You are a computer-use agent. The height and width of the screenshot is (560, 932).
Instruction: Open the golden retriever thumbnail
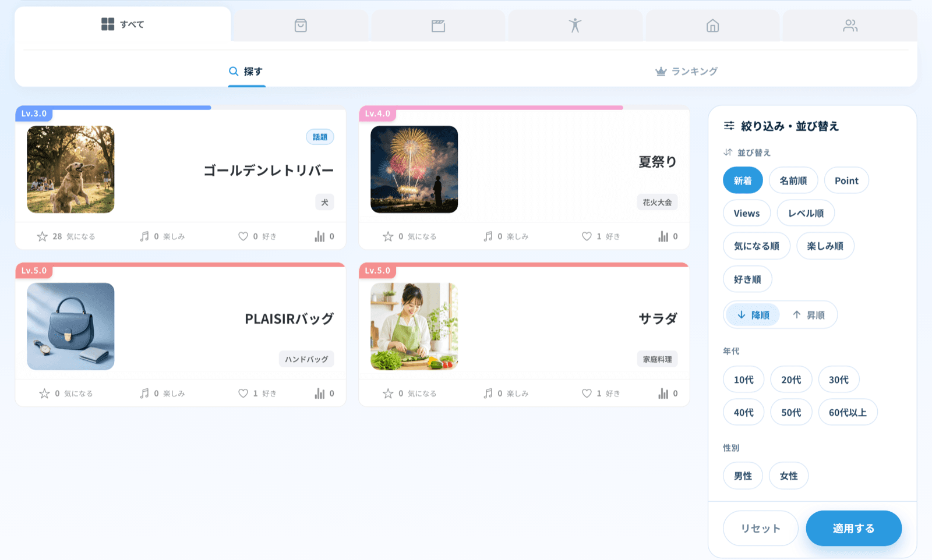pos(70,169)
